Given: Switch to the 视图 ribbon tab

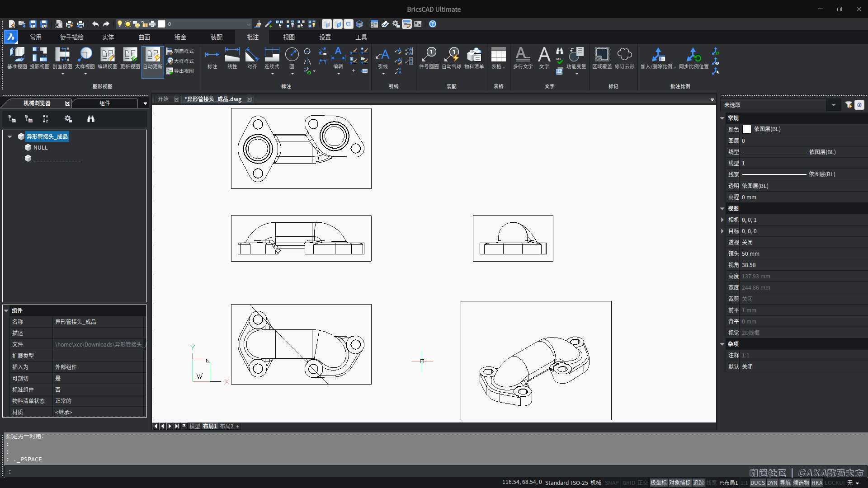Looking at the screenshot, I should coord(289,37).
